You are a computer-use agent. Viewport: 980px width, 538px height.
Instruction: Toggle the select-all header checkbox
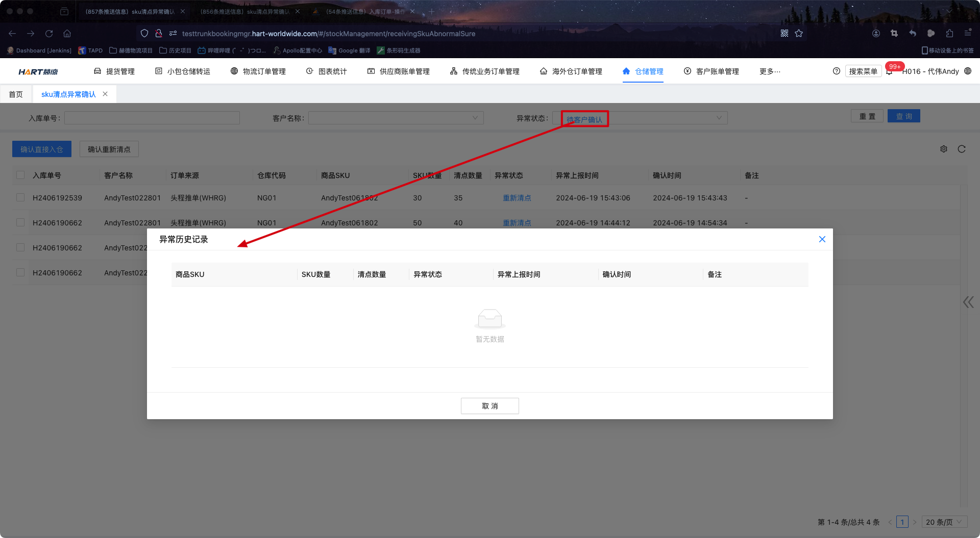pyautogui.click(x=20, y=175)
